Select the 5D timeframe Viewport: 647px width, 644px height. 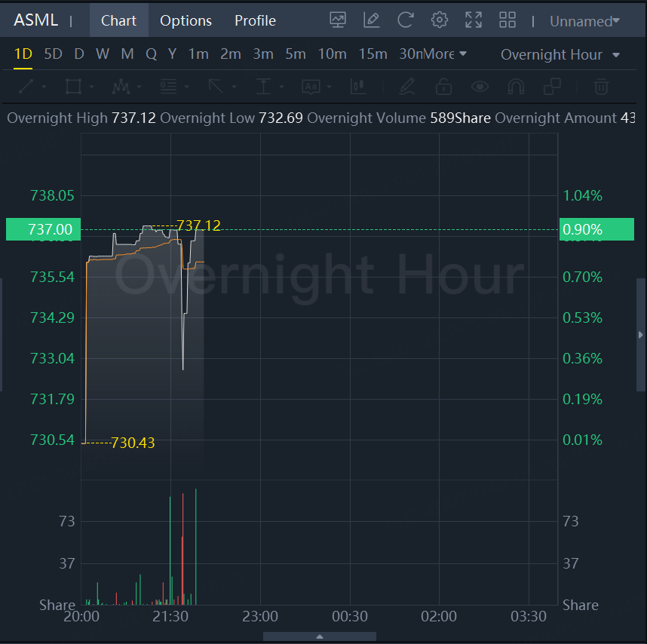tap(54, 54)
